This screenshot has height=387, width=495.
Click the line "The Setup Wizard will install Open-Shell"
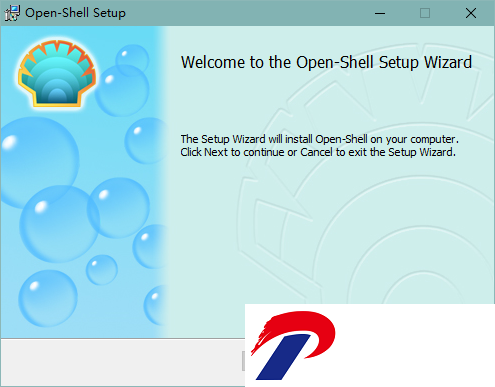pos(320,139)
